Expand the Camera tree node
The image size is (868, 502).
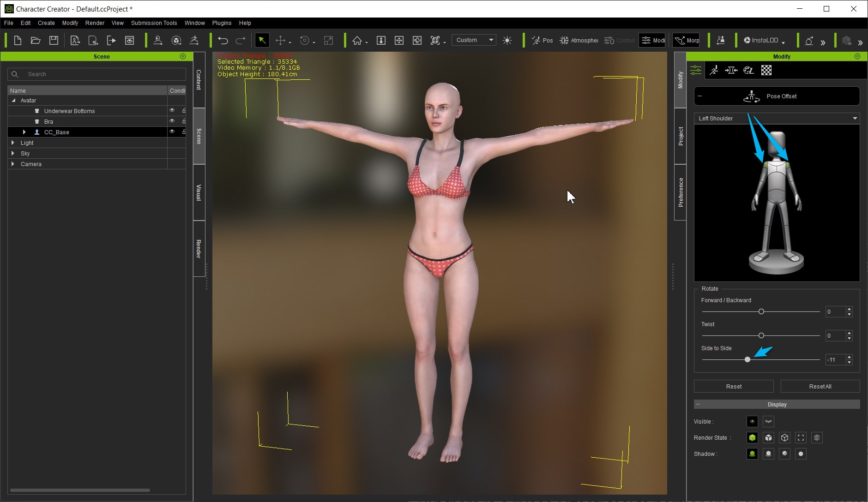[x=13, y=164]
